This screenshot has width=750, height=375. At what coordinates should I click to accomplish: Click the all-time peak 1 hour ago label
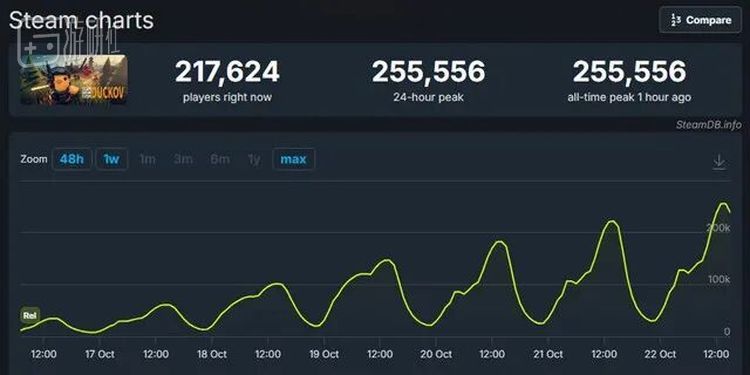click(x=629, y=98)
